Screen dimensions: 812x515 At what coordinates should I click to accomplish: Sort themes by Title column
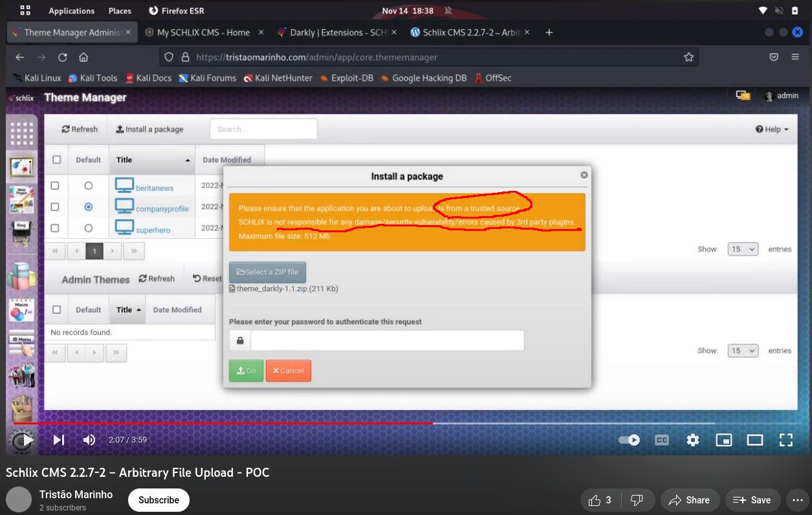click(x=152, y=160)
